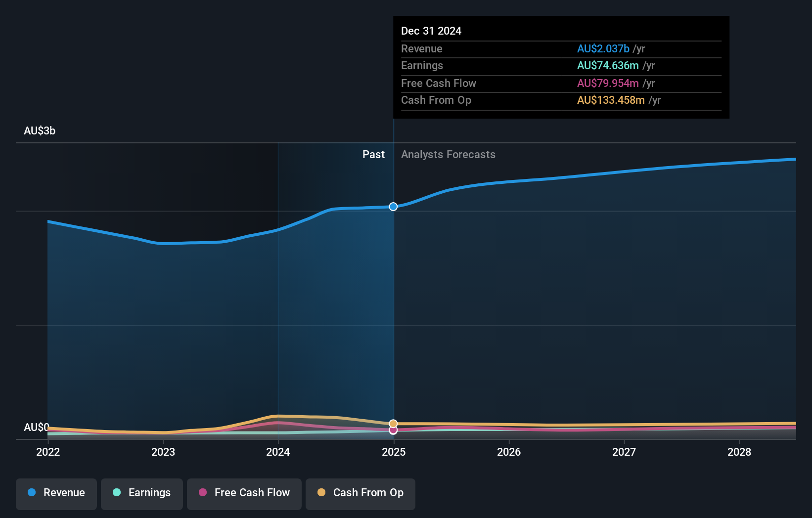Click the AU$2.037b revenue value
This screenshot has height=518, width=812.
tap(603, 48)
